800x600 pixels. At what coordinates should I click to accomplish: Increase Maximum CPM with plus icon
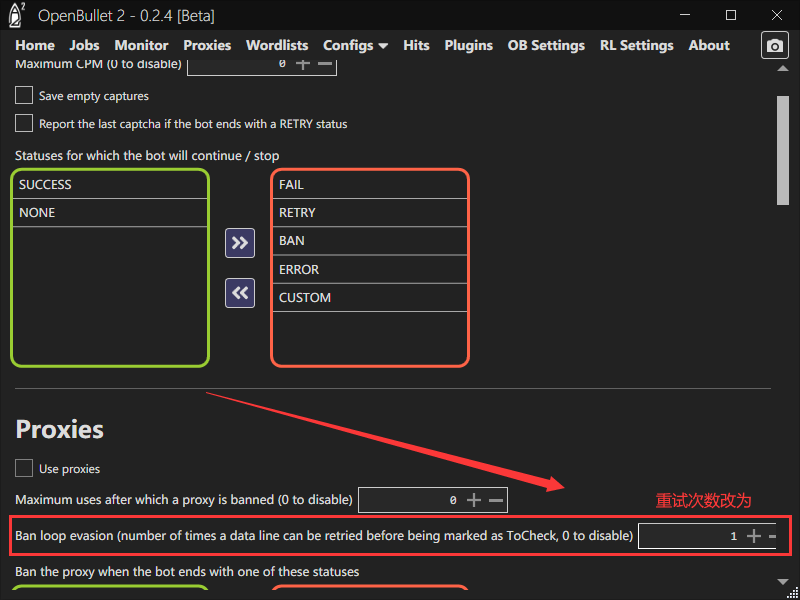point(303,63)
